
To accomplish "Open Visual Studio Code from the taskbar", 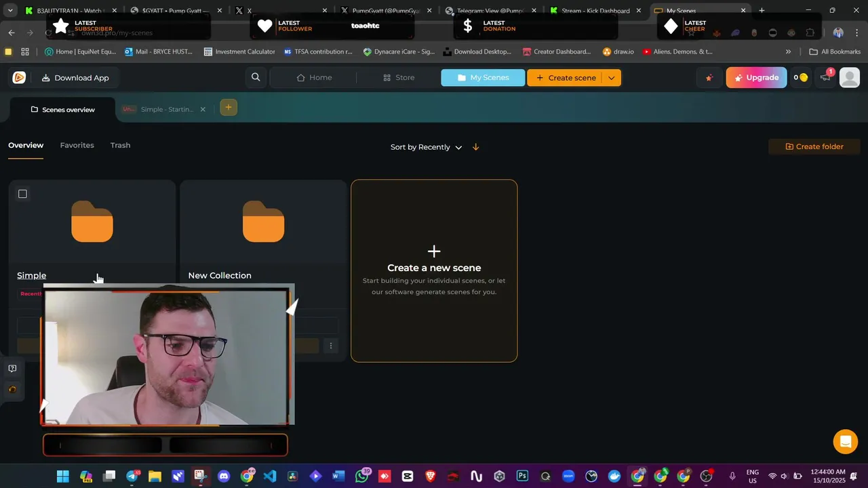I will (270, 476).
